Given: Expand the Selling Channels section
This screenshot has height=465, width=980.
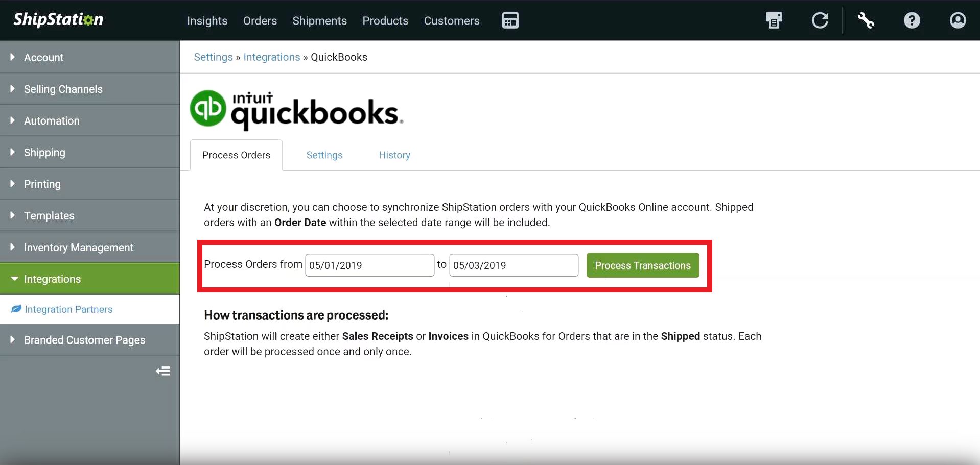Looking at the screenshot, I should click(90, 89).
